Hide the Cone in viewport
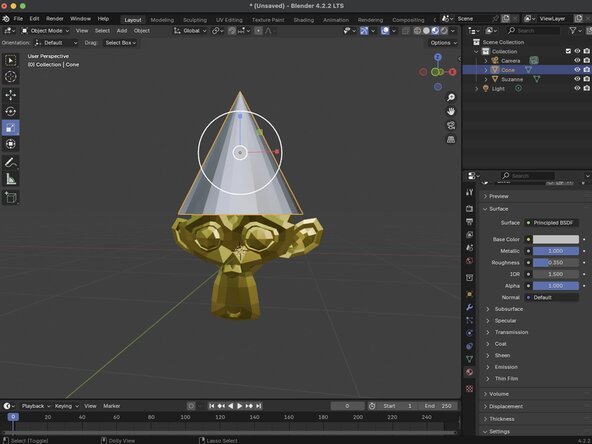The height and width of the screenshot is (444, 592). (577, 69)
